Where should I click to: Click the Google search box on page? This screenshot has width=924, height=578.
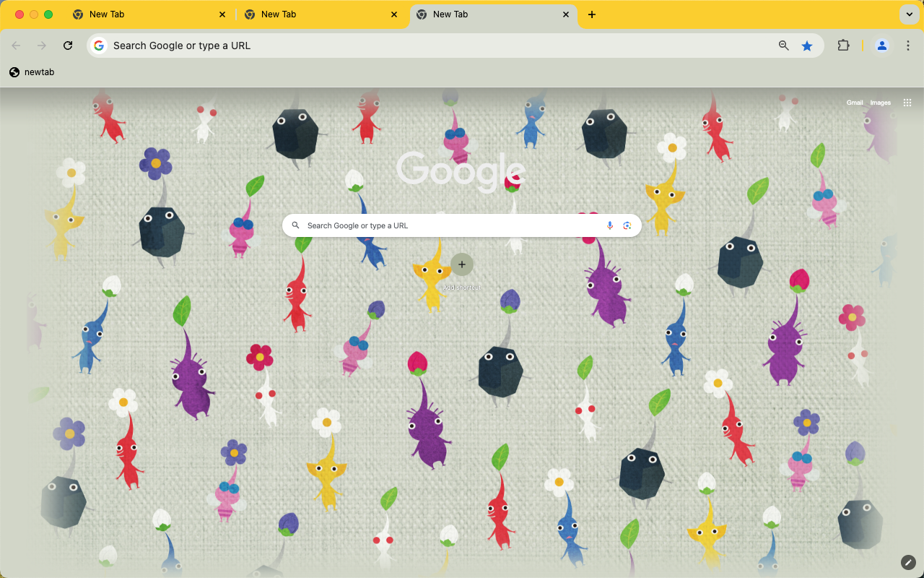tap(462, 225)
